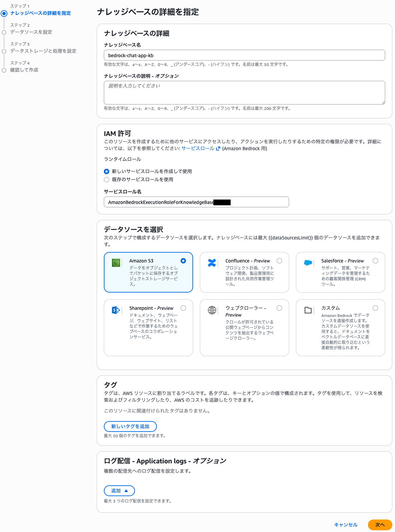Select the Salesforce radio button
This screenshot has height=532, width=395.
click(x=375, y=261)
